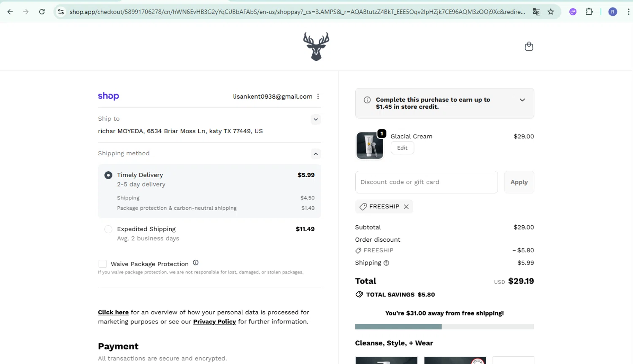Image resolution: width=633 pixels, height=364 pixels.
Task: Open the purple browser extension icon
Action: click(x=573, y=12)
